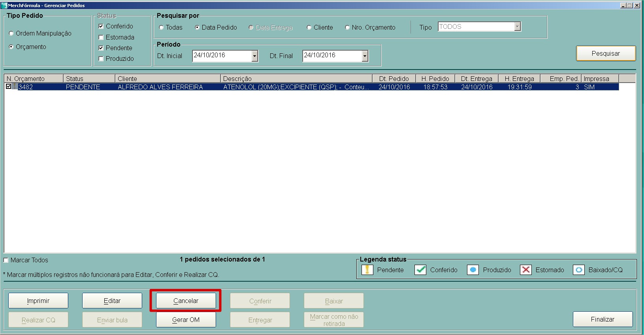Image resolution: width=644 pixels, height=335 pixels.
Task: Click the Baixado/CQ circle legend icon
Action: [578, 270]
